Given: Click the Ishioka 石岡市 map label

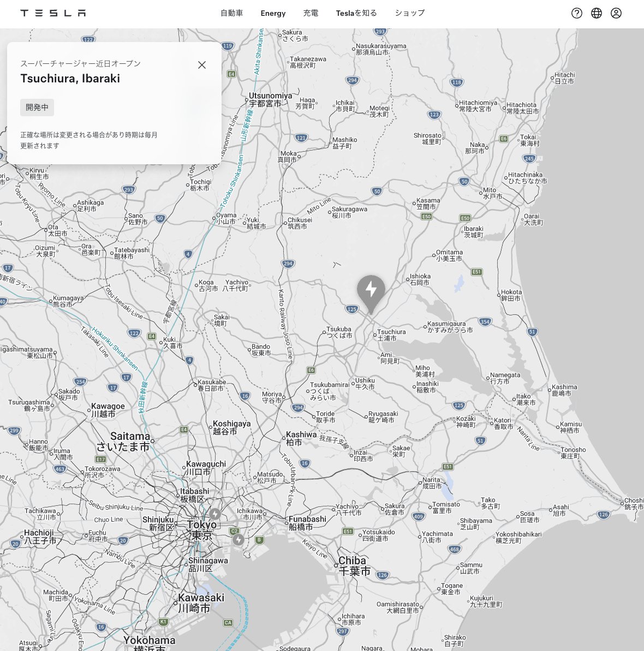Looking at the screenshot, I should click(x=420, y=279).
